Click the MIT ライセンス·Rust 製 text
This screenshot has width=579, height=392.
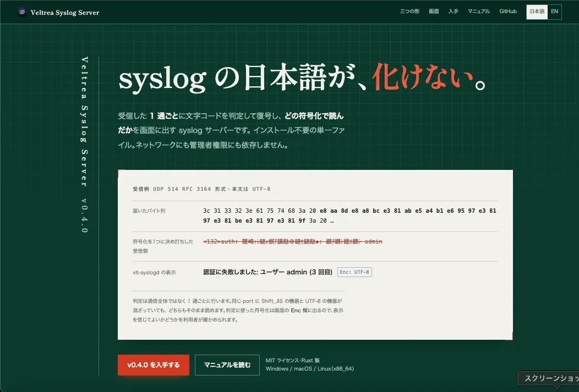(x=293, y=360)
